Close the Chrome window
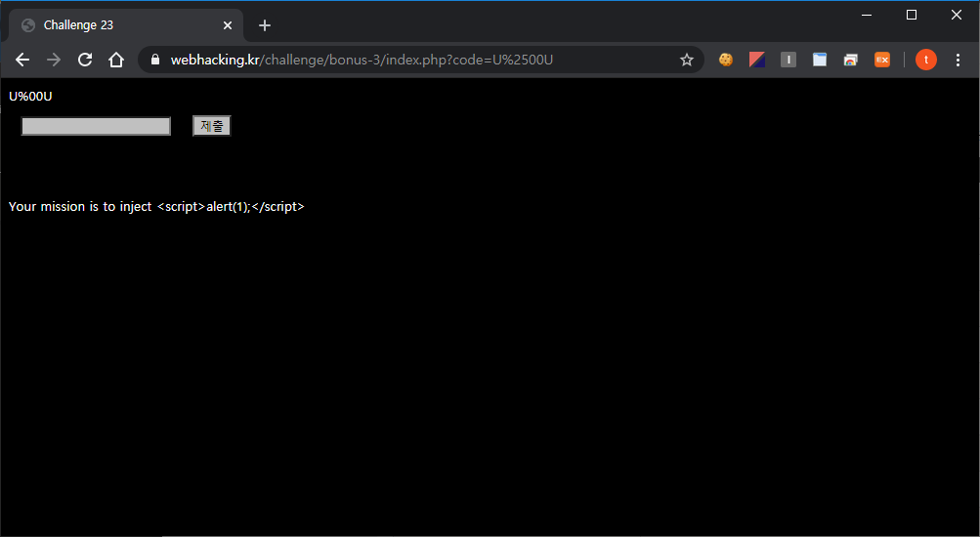The image size is (980, 537). pyautogui.click(x=957, y=15)
